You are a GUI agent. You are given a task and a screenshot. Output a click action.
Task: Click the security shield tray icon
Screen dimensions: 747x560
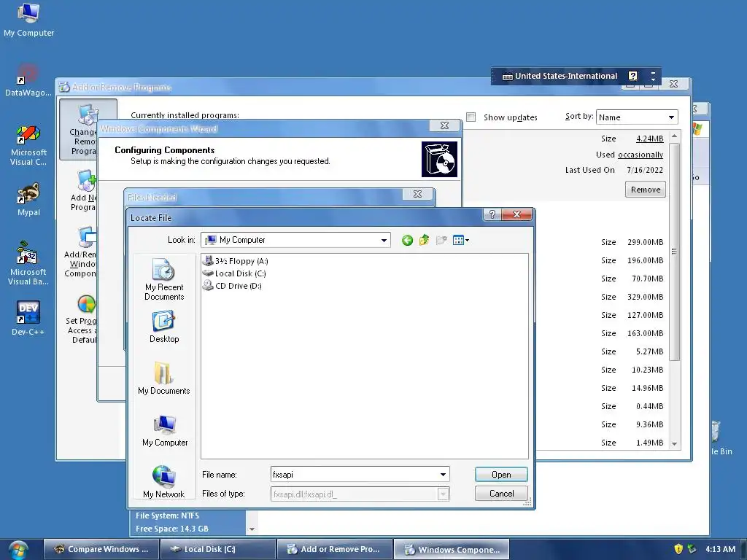[x=678, y=549]
